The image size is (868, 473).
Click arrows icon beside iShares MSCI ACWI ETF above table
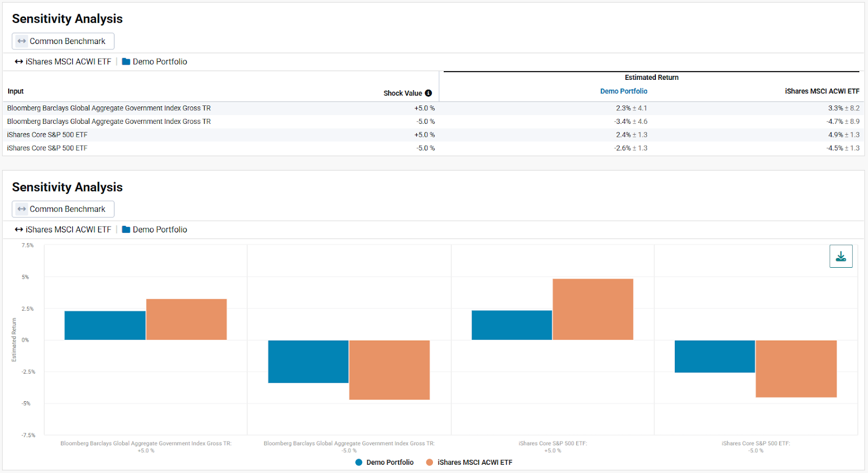19,62
